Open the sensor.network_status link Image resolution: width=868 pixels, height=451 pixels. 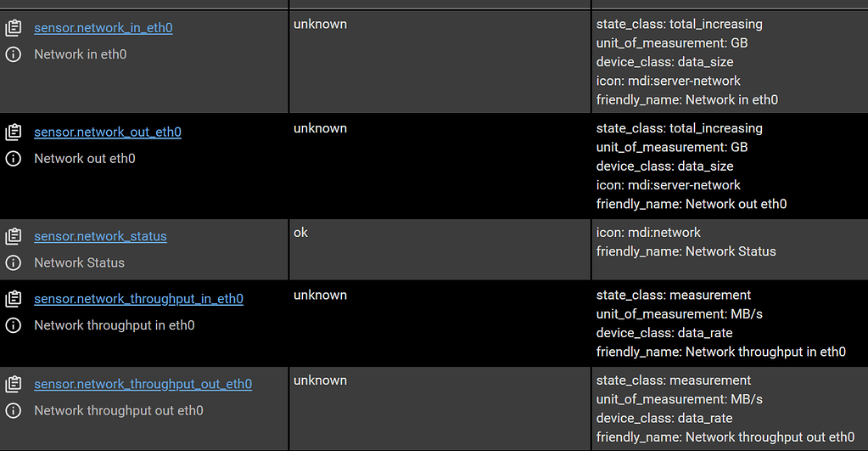pyautogui.click(x=100, y=236)
